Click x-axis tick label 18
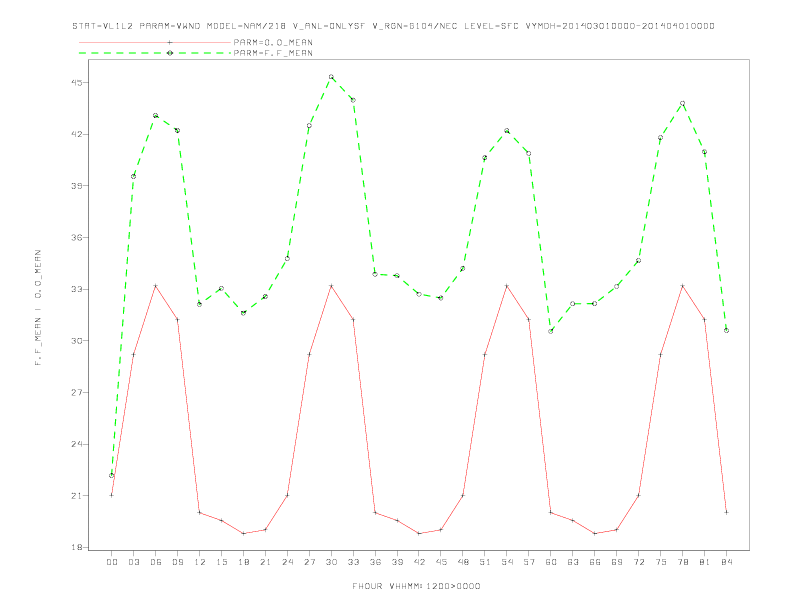This screenshot has height=612, width=792. click(243, 562)
